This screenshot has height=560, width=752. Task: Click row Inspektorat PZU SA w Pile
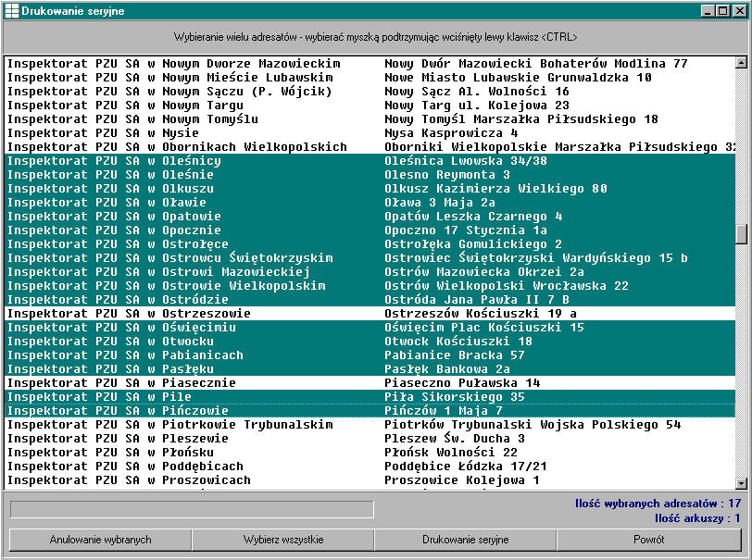370,397
